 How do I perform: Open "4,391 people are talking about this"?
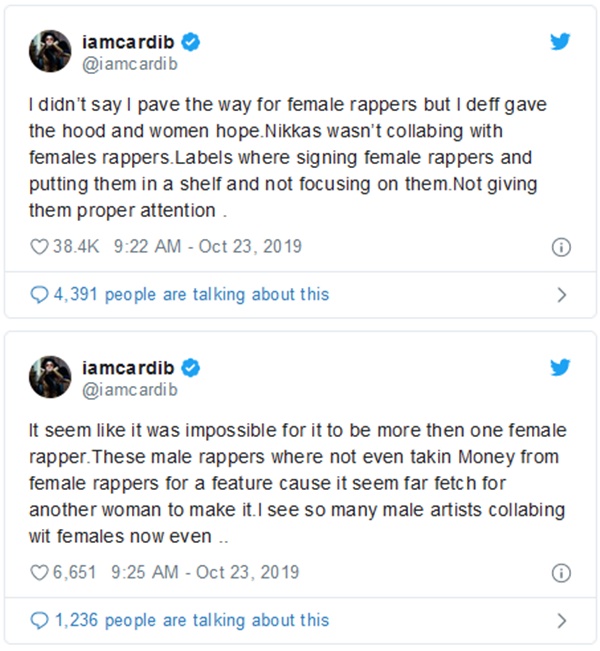[x=191, y=294]
